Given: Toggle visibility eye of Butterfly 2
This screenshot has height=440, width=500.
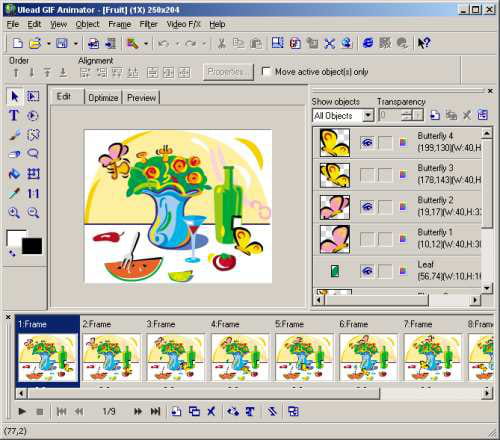Looking at the screenshot, I should 367,207.
